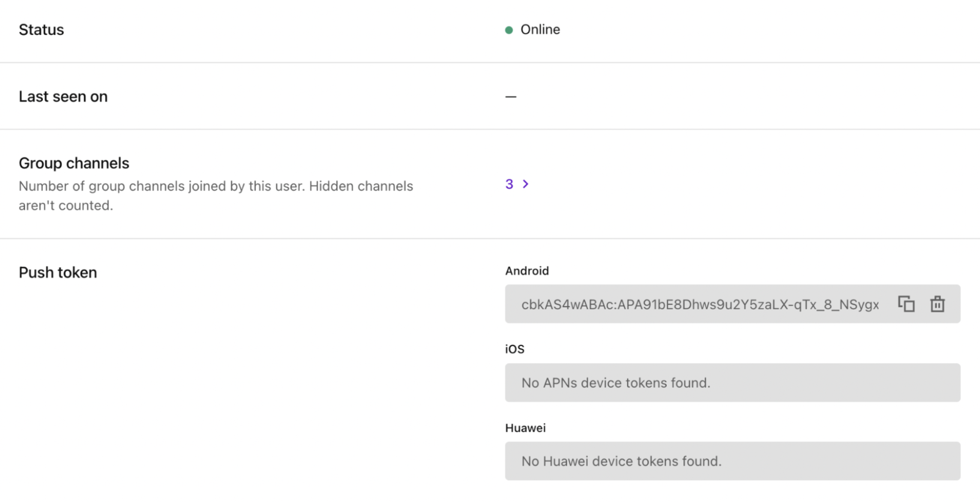Select the Android token text field
This screenshot has height=502, width=980.
700,304
